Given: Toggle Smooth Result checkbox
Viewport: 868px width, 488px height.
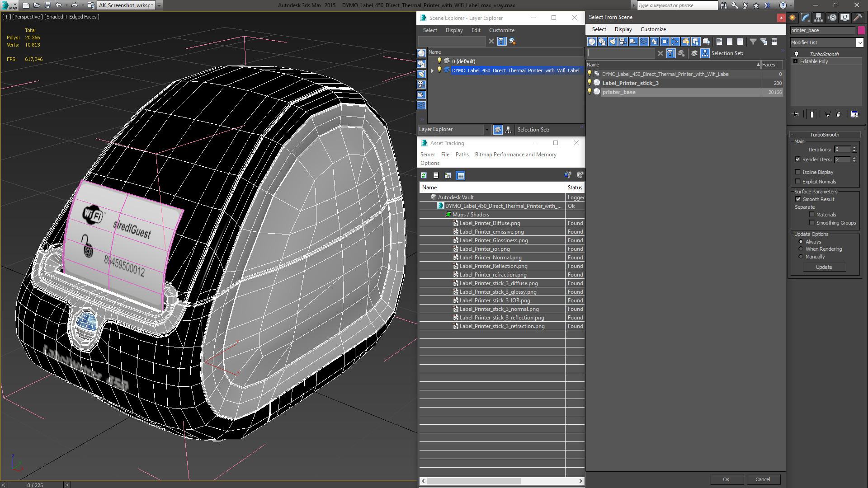Looking at the screenshot, I should (x=798, y=199).
